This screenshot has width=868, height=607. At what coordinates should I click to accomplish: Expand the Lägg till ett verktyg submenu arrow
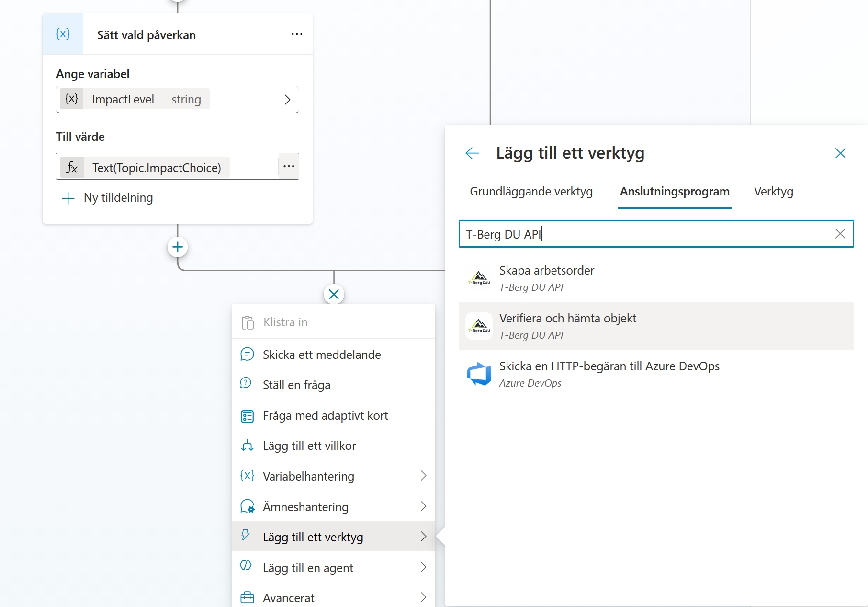[423, 537]
